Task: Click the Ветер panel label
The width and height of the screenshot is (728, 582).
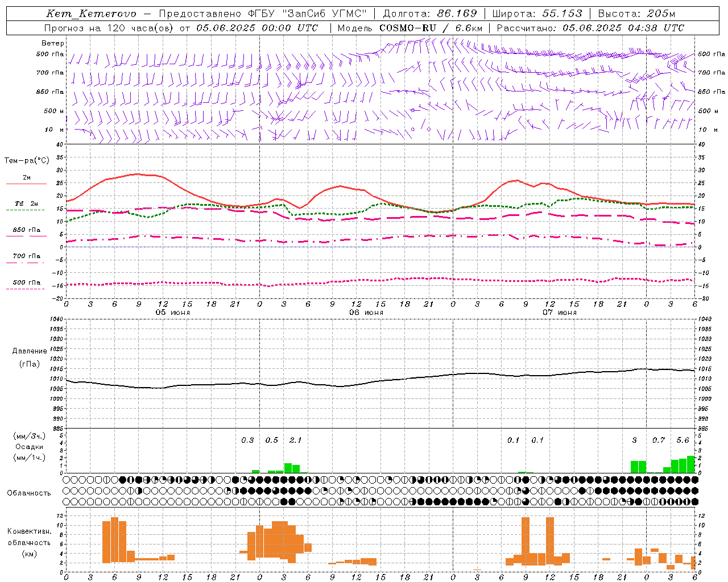Action: point(53,43)
